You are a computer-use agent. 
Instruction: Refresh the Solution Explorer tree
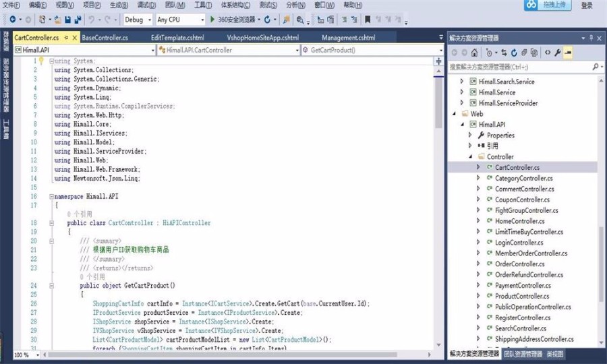tap(514, 52)
